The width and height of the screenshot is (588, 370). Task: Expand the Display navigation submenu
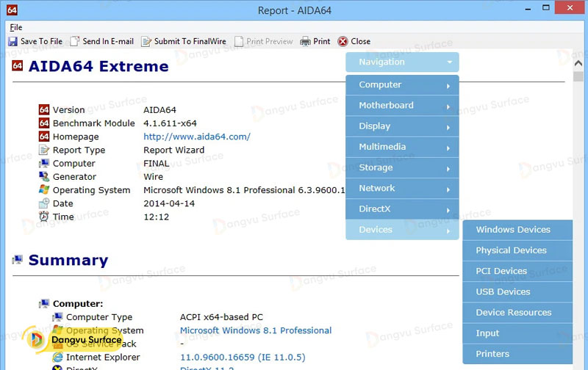pos(402,126)
